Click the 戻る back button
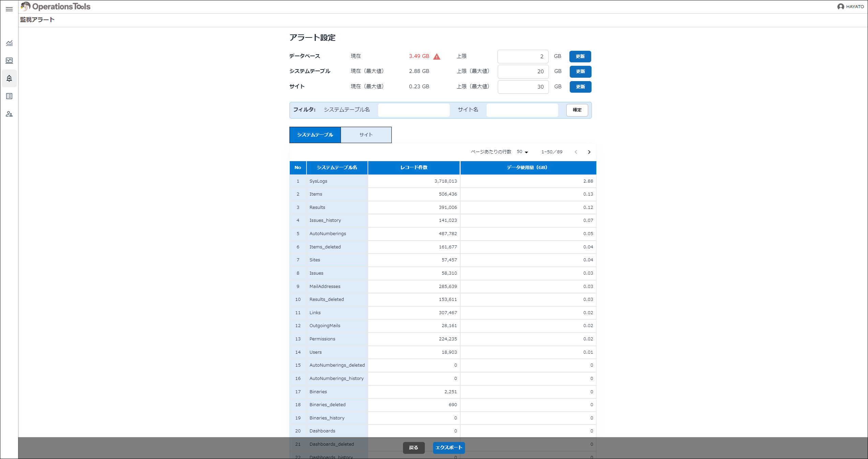 [414, 448]
